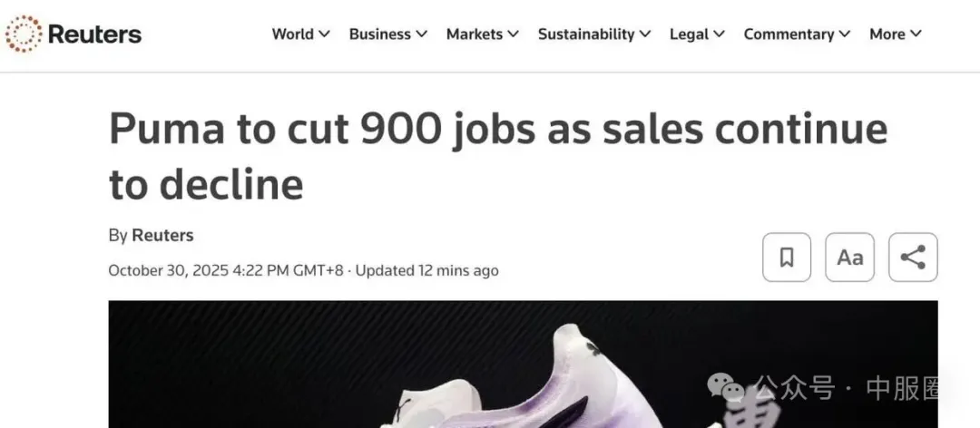The image size is (980, 428).
Task: Click the "By" byline label
Action: pyautogui.click(x=118, y=236)
